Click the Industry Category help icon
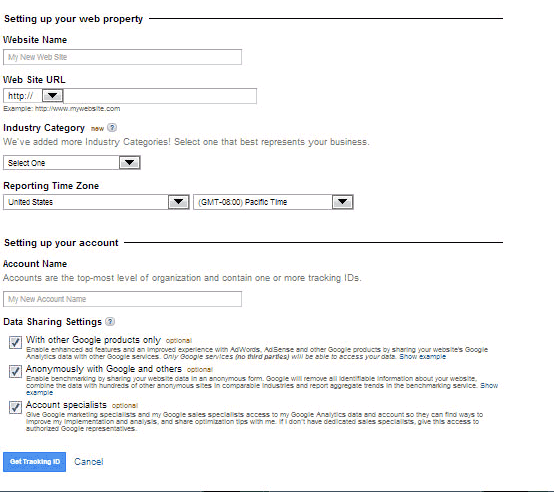554x492 pixels. pyautogui.click(x=112, y=128)
